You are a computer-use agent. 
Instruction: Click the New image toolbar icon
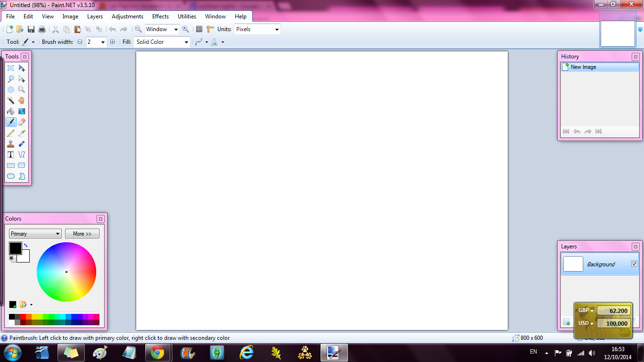point(9,29)
